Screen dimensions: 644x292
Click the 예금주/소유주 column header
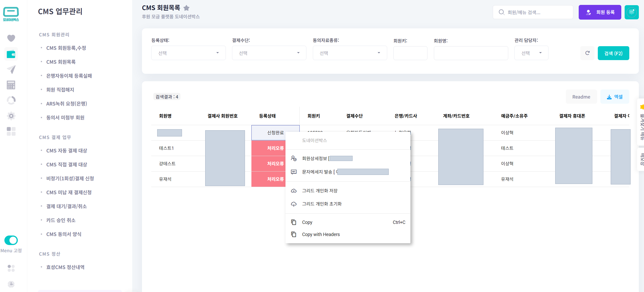(514, 116)
